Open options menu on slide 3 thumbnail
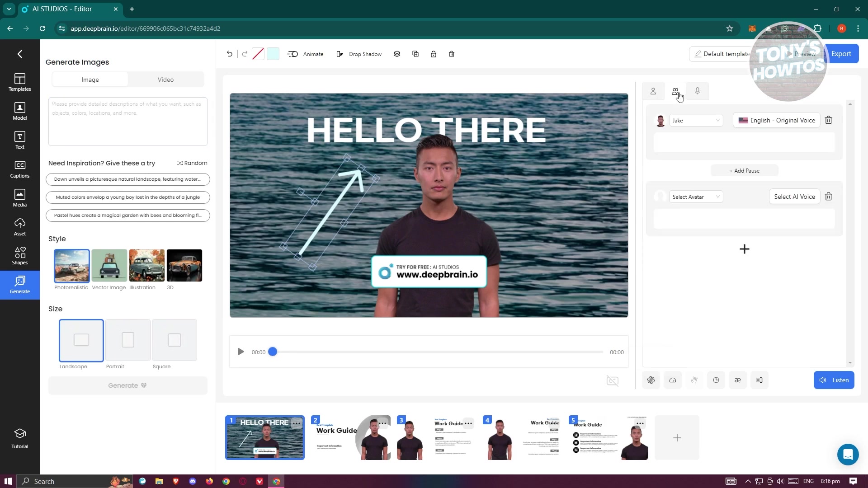The height and width of the screenshot is (488, 868). [x=468, y=423]
